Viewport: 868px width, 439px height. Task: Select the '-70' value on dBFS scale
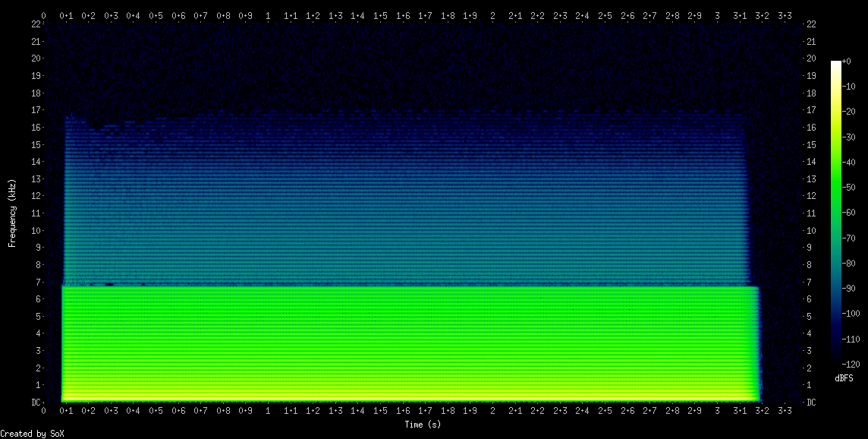[848, 238]
